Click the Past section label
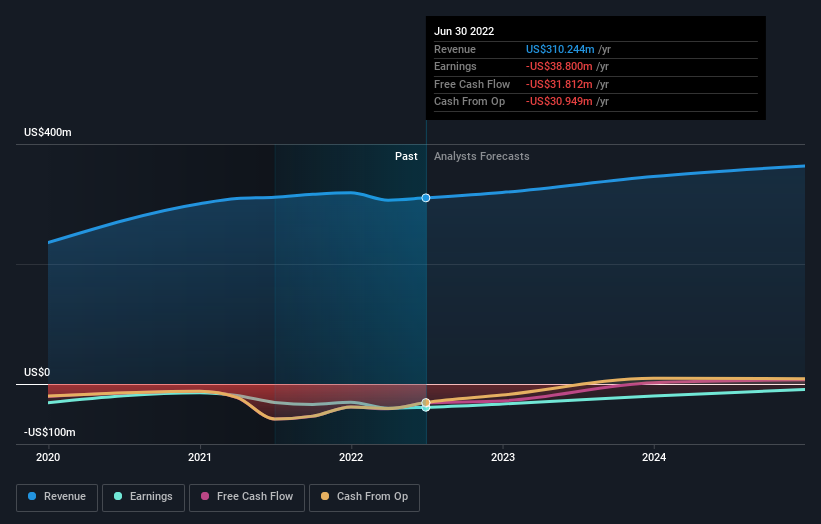Screen dimensions: 821x524 click(x=406, y=156)
